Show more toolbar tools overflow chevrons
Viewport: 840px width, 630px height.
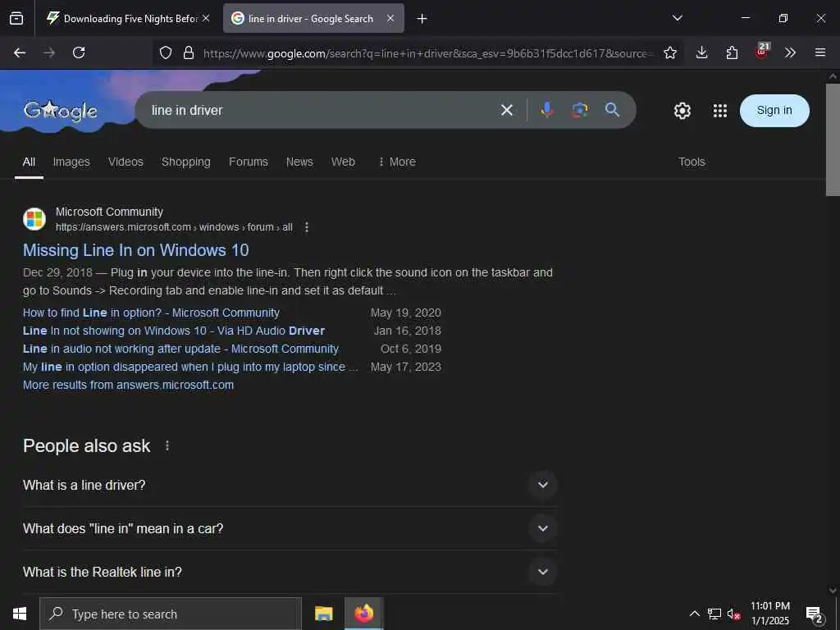[x=790, y=52]
